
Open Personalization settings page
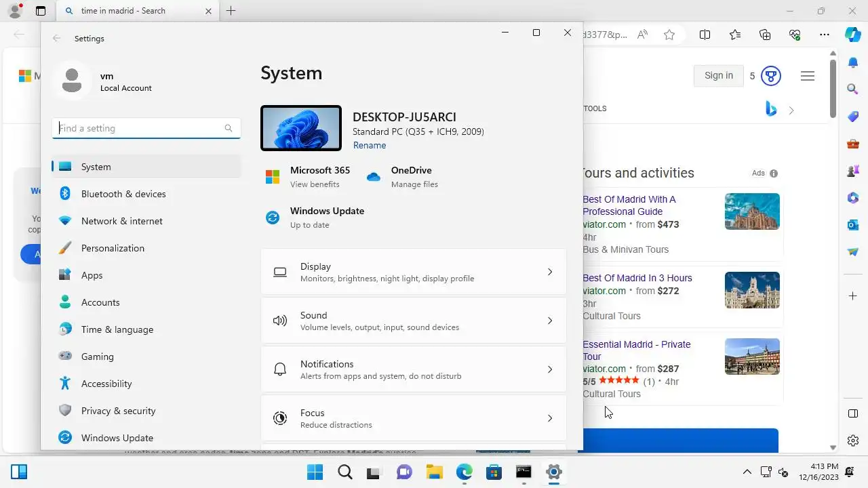pyautogui.click(x=146, y=248)
